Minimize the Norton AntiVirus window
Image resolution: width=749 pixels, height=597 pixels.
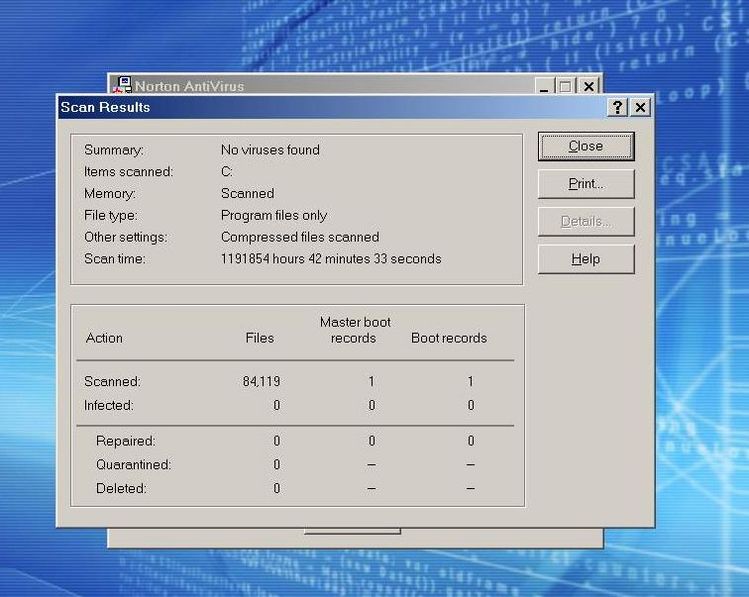[544, 86]
